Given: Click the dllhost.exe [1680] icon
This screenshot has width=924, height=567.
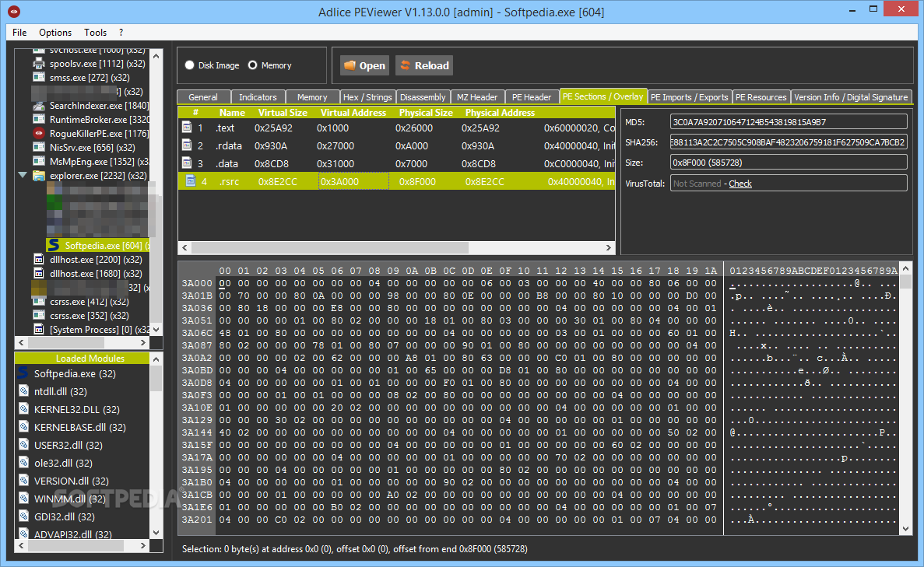Looking at the screenshot, I should click(39, 273).
